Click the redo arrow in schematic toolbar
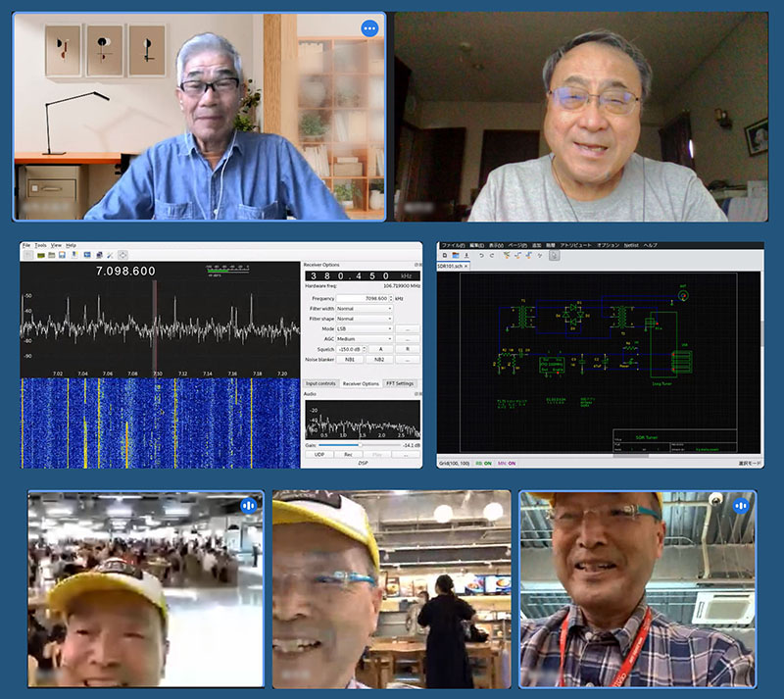 492,255
